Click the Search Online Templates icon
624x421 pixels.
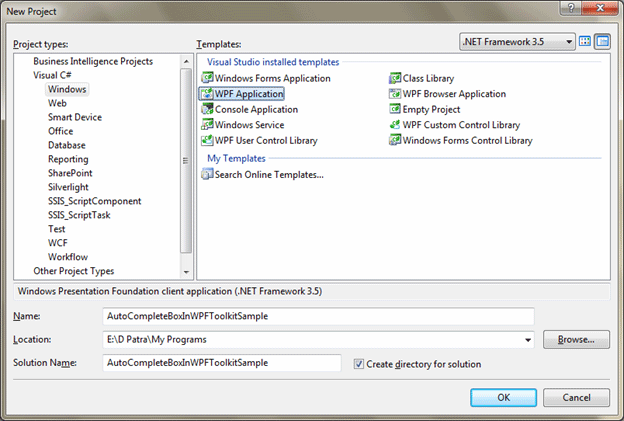[x=207, y=174]
